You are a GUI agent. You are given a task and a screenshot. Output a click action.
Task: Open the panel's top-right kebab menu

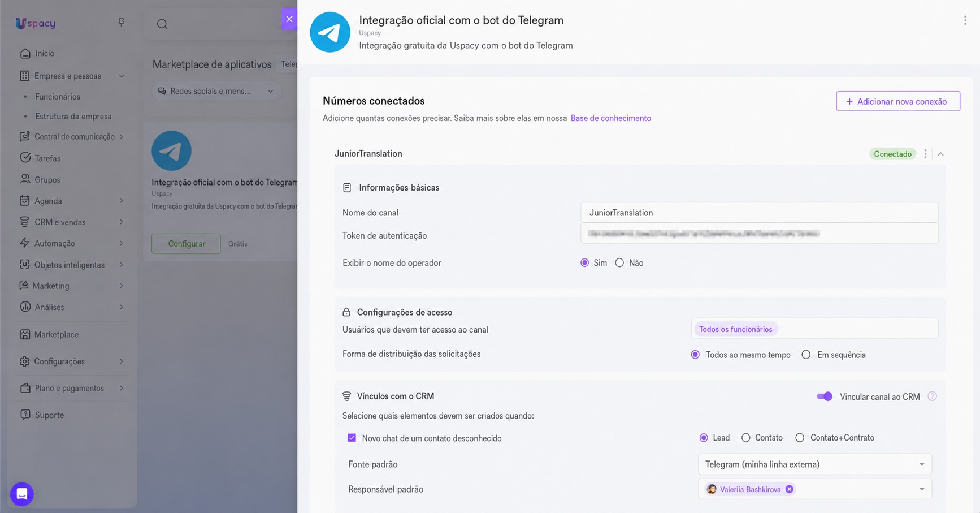pos(965,20)
